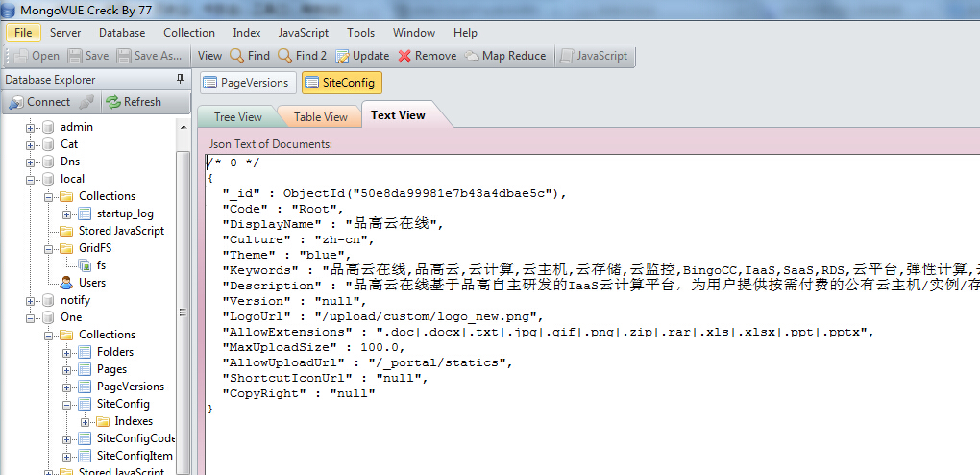Click inside the Json text document area
The width and height of the screenshot is (980, 475).
click(592, 314)
